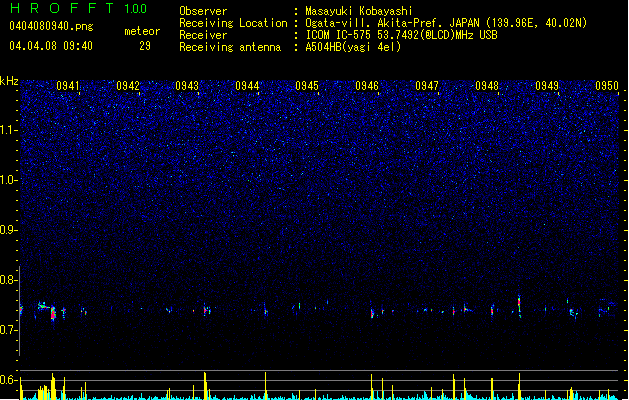Click the 0942 time marker
Screen dimensions: 629x400
(x=128, y=86)
